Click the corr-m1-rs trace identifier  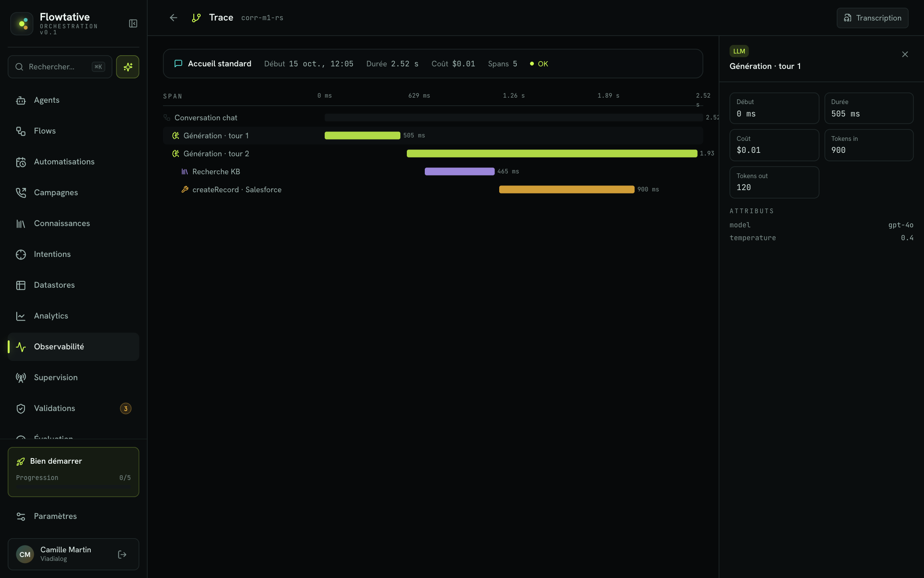262,18
